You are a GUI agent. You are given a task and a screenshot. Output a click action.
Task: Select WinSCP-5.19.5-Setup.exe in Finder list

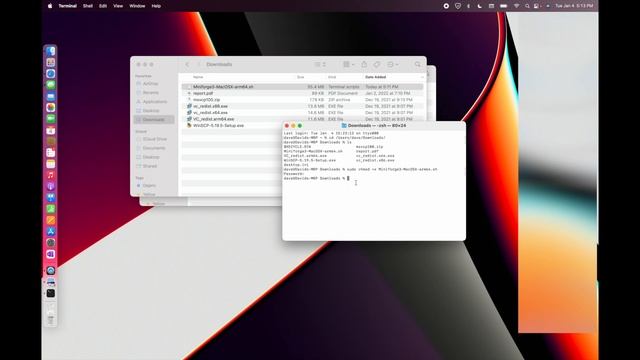click(232, 125)
